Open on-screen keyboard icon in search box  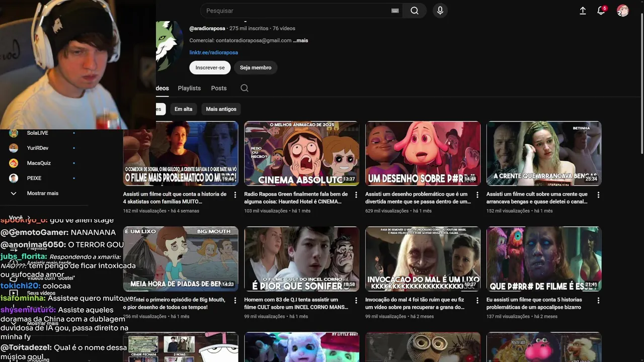(395, 11)
